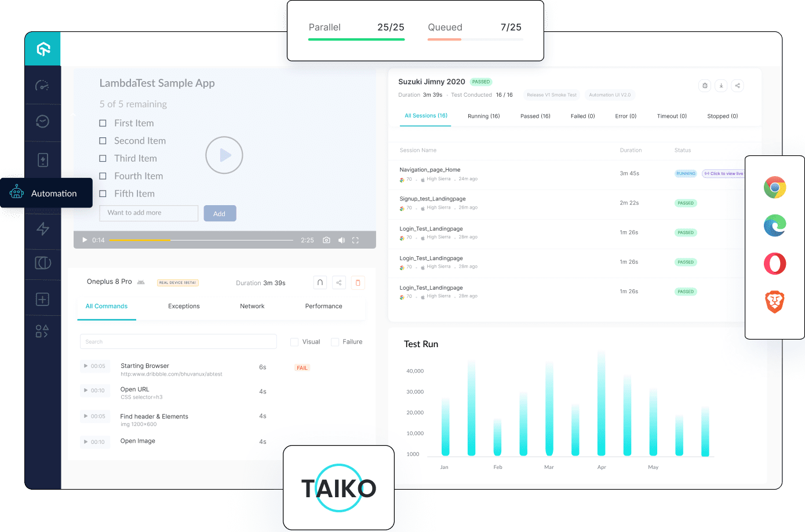
Task: Take a video screenshot with camera icon
Action: point(326,240)
